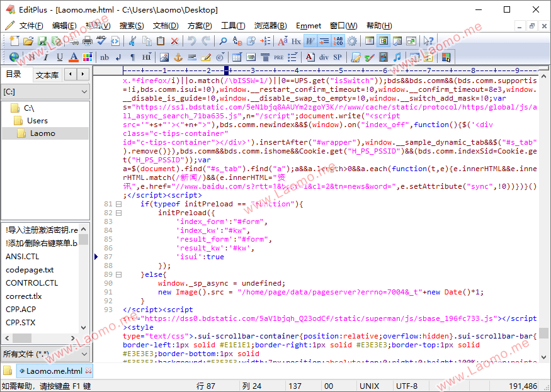Open the file filter dropdown showing all files
Viewport: 551px width, 392px height.
pyautogui.click(x=45, y=354)
